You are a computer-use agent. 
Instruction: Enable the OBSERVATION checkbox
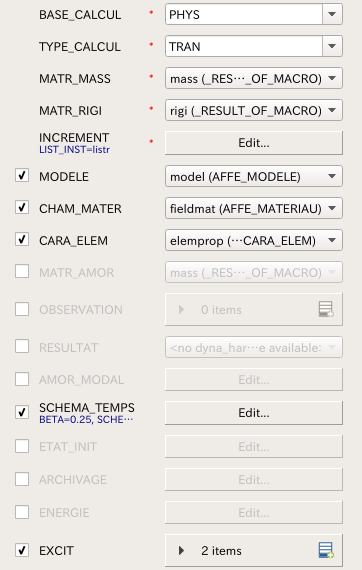click(x=22, y=309)
